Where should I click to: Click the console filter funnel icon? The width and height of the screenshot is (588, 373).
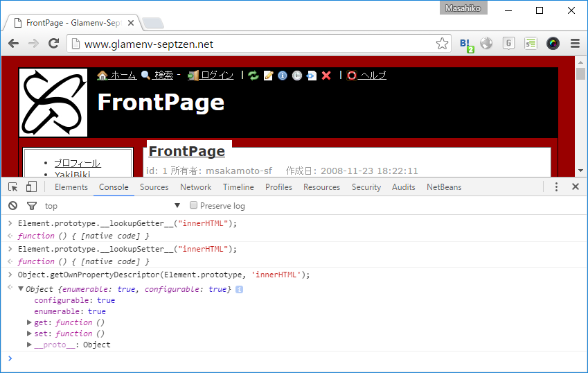coord(31,206)
